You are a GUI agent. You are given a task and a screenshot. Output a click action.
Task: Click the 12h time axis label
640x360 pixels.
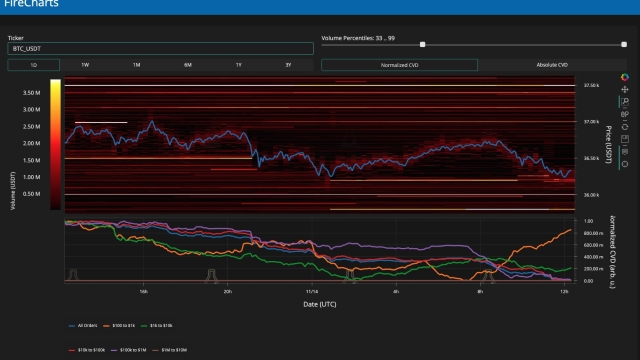click(564, 291)
